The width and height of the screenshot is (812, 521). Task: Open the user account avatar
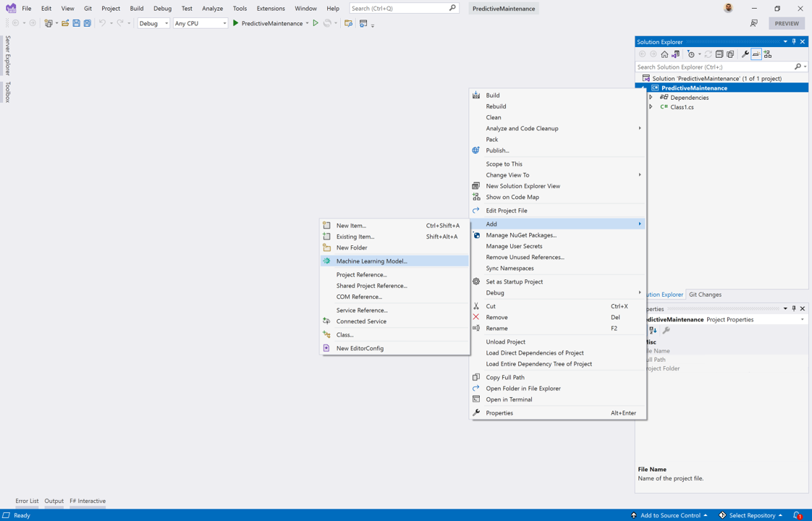[x=728, y=8]
